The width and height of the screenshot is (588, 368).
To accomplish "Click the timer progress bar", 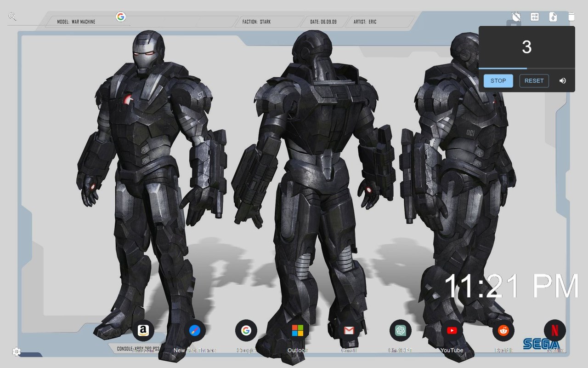I will [x=527, y=69].
